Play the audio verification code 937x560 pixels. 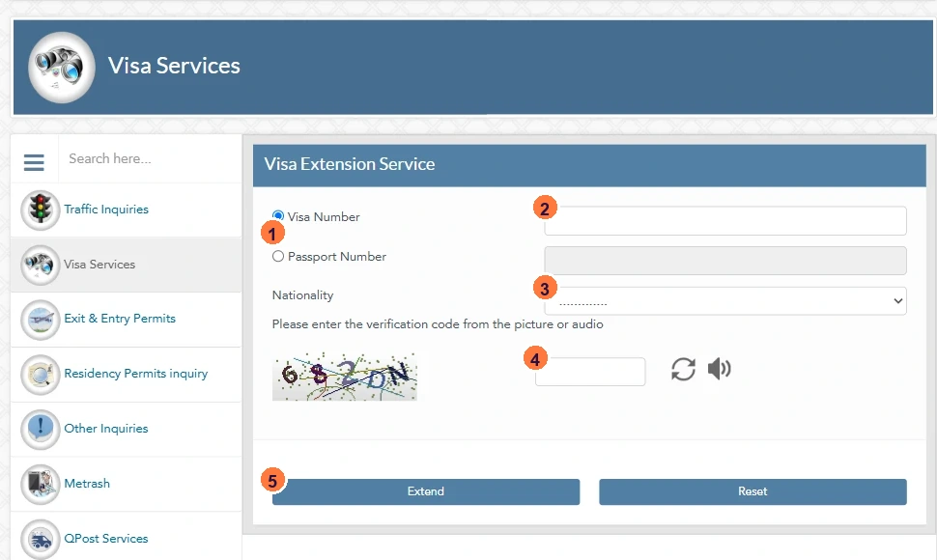(719, 369)
